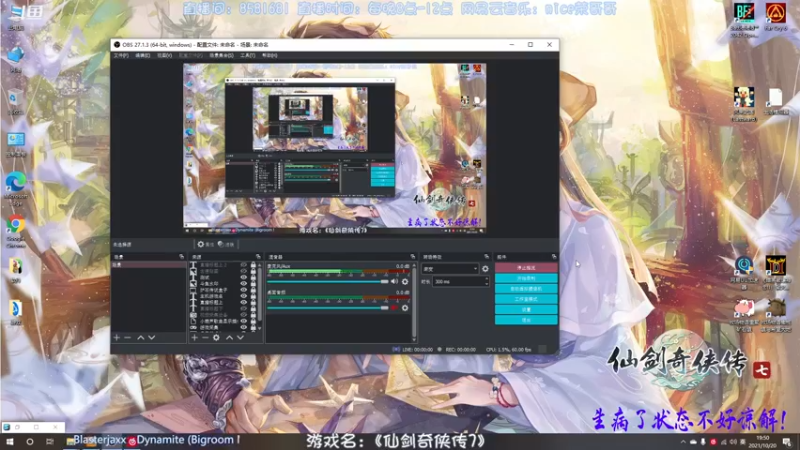Click the 设置 settings button
Viewport: 800px width, 450px height.
(526, 310)
